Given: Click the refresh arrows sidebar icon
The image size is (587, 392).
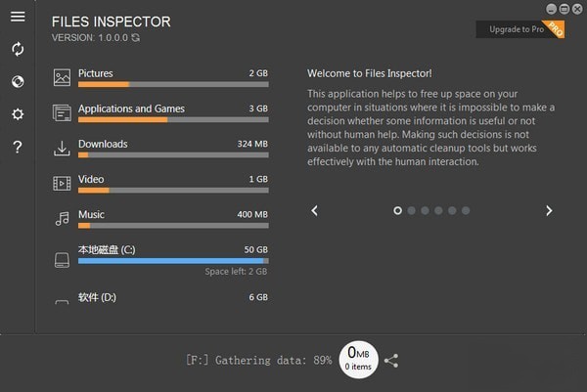Looking at the screenshot, I should coord(18,49).
